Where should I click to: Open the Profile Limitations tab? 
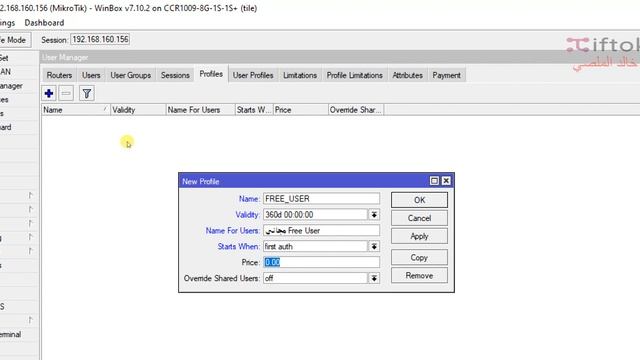point(355,75)
